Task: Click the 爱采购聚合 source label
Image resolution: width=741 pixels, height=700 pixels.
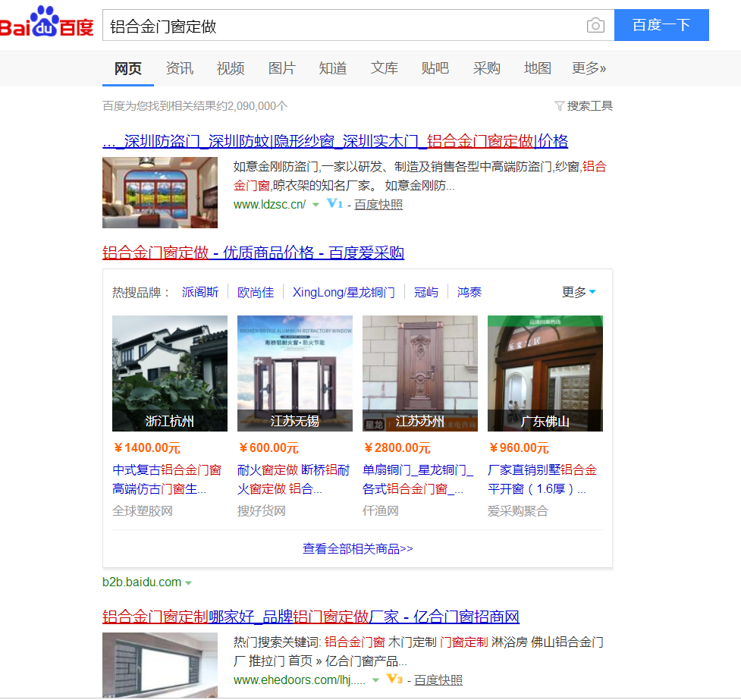Action: pos(518,510)
